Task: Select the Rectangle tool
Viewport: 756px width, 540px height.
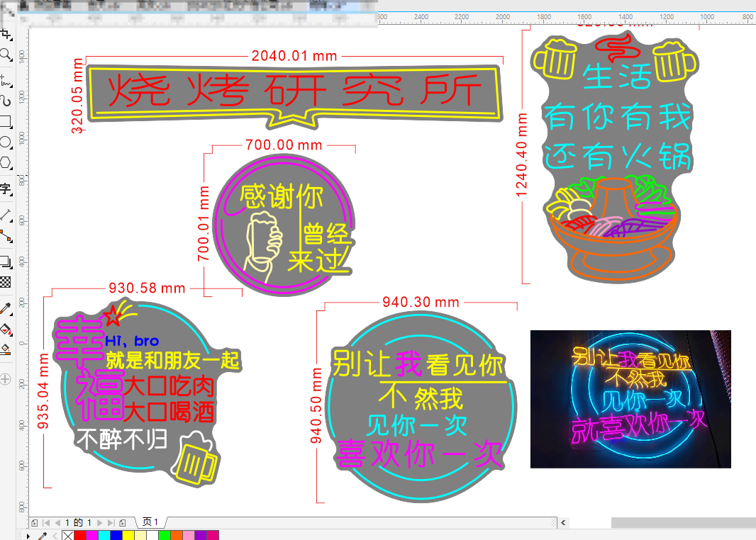Action: coord(6,121)
